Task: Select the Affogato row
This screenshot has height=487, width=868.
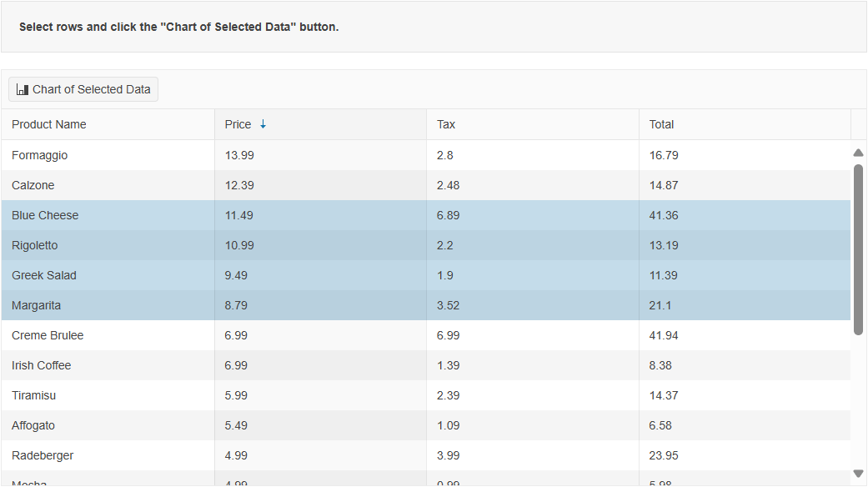Action: 108,425
